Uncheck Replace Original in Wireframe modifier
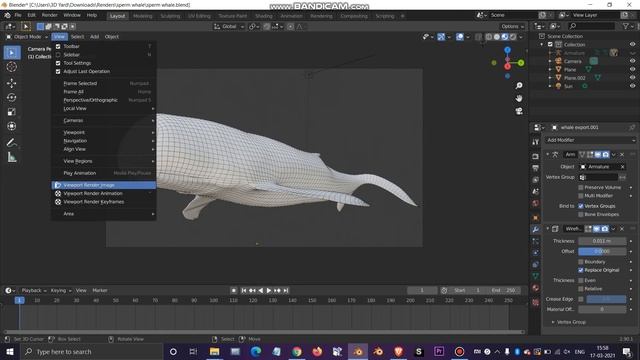This screenshot has width=640, height=360. tap(581, 270)
